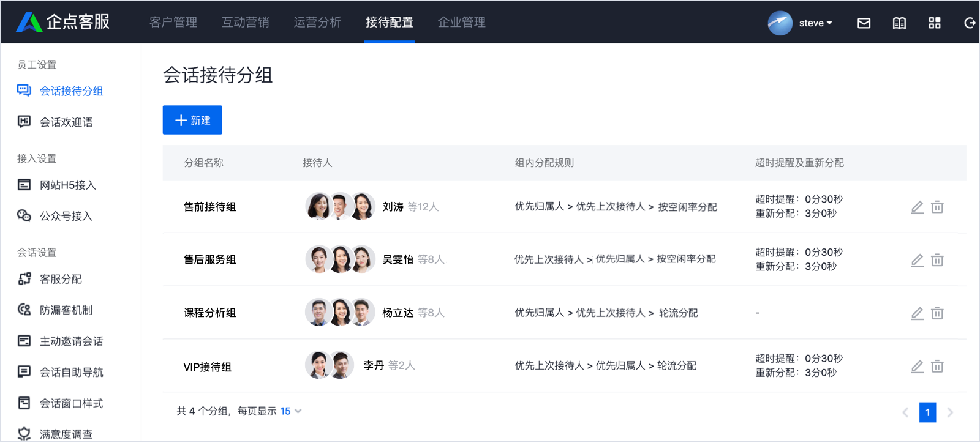This screenshot has height=443, width=980.
Task: Delete the 售后服务组 group
Action: [x=937, y=261]
